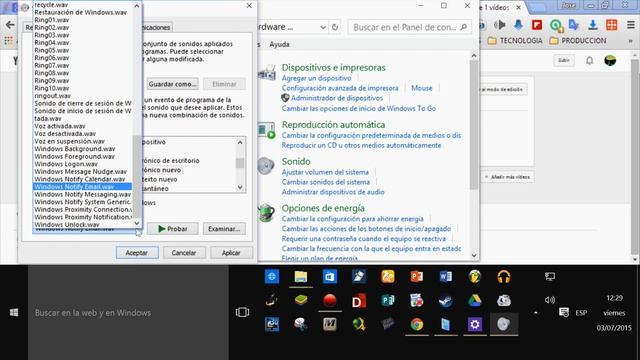Click the blue download arrow extension

[x=593, y=25]
